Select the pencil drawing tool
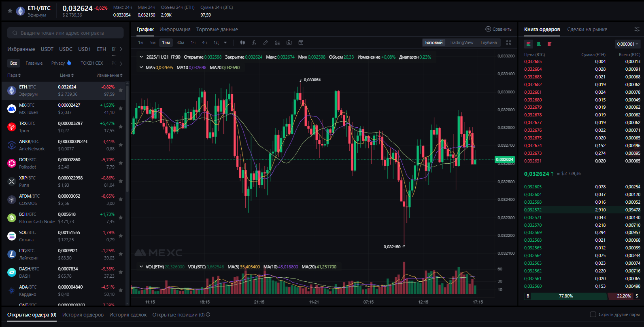Image resolution: width=644 pixels, height=327 pixels. [x=266, y=42]
